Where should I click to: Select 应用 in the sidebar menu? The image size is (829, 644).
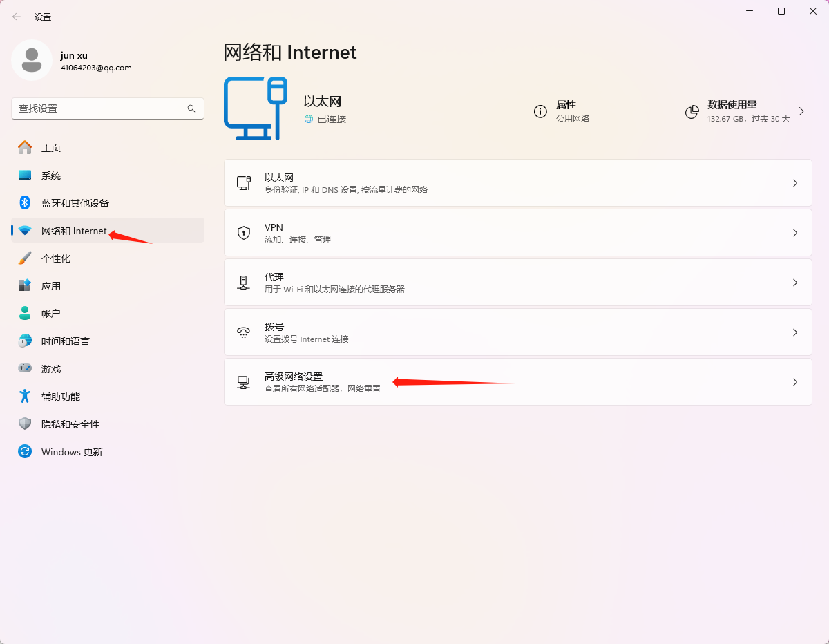coord(51,286)
